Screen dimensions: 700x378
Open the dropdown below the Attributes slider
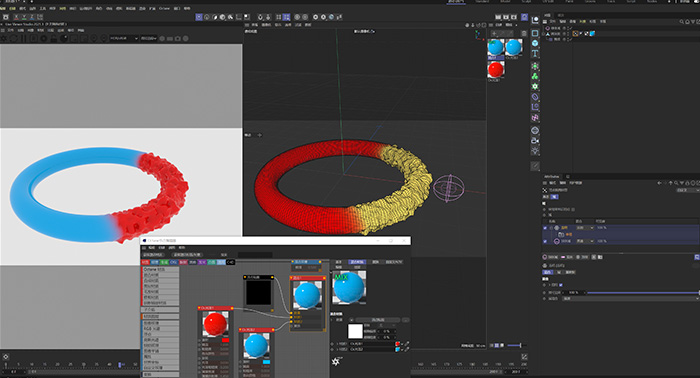630,299
